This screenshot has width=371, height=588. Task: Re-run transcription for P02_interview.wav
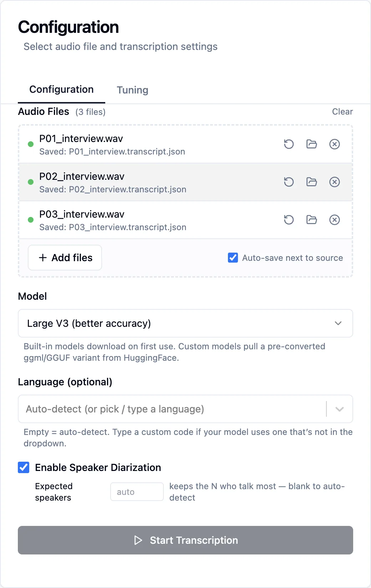(289, 182)
